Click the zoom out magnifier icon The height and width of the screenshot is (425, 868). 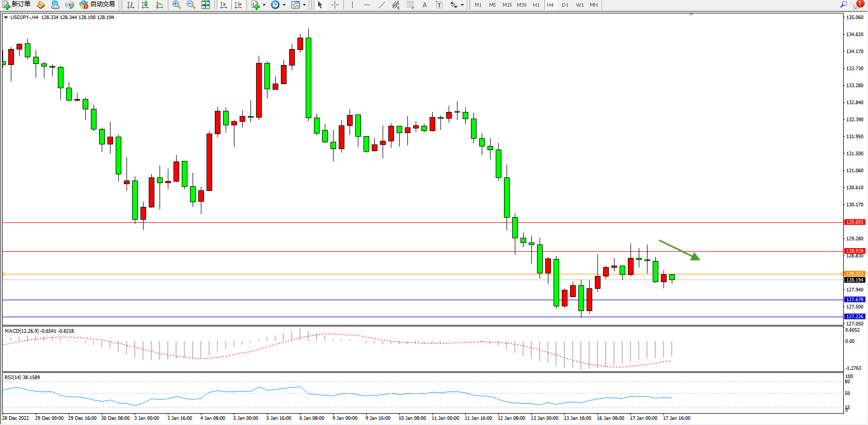[x=191, y=5]
